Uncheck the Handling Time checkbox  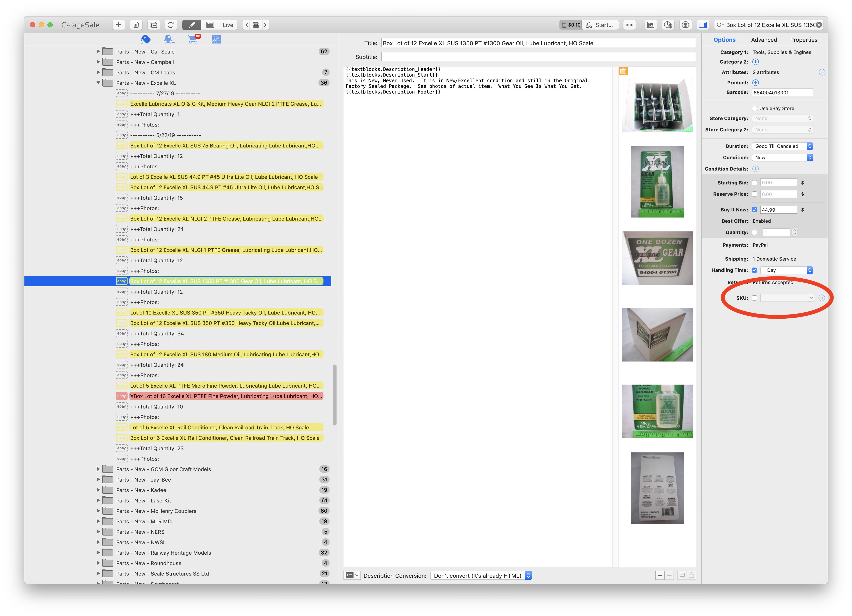(x=754, y=270)
